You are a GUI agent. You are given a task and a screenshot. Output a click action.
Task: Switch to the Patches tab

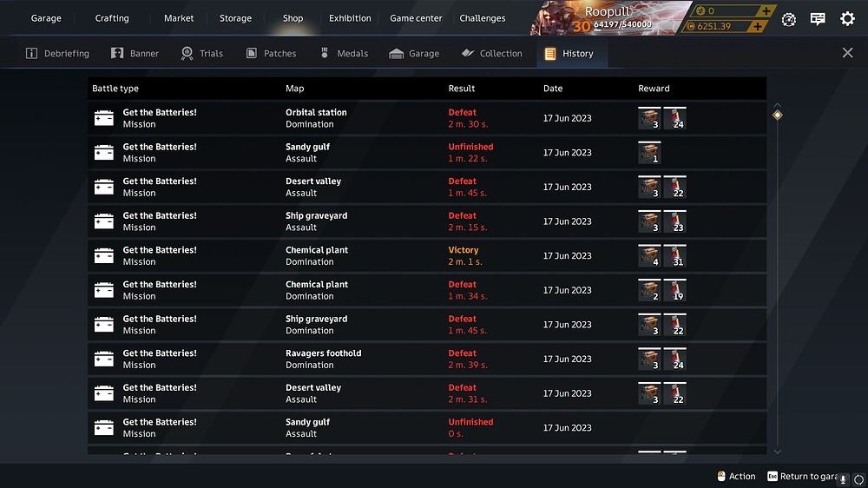coord(271,53)
